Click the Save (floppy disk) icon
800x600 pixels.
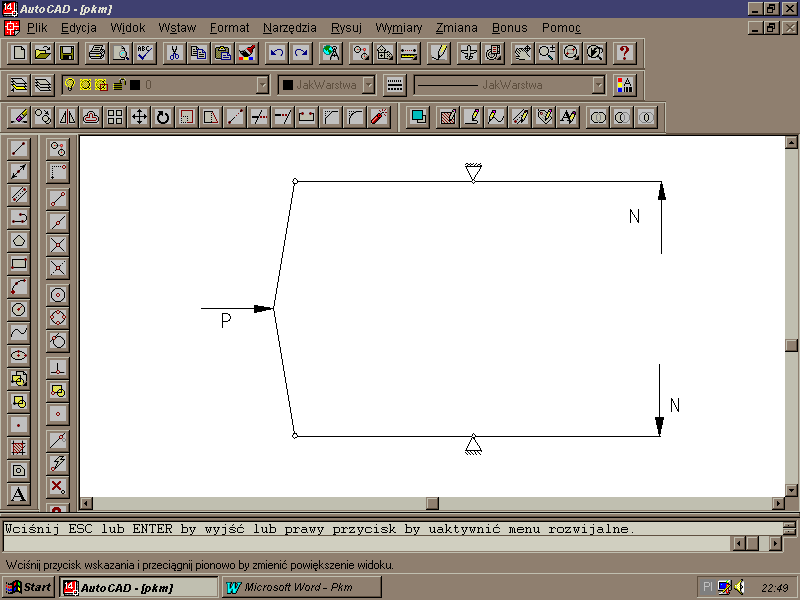click(x=67, y=53)
